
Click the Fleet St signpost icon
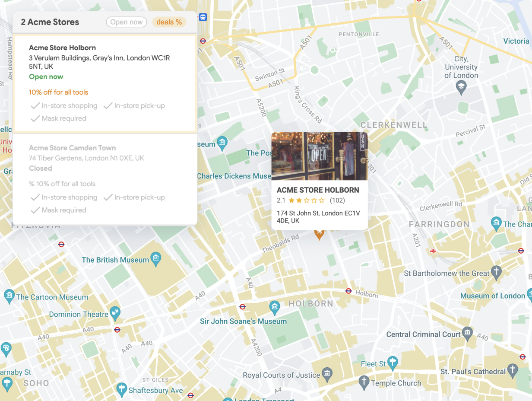[392, 363]
